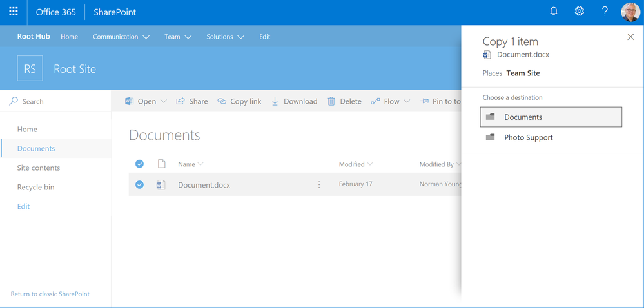Uncheck the Document.docx row checkbox
644x308 pixels.
click(140, 184)
